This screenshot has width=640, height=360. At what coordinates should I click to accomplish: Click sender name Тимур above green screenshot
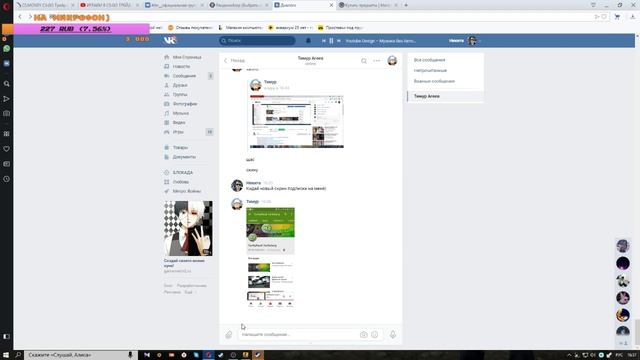pyautogui.click(x=252, y=202)
